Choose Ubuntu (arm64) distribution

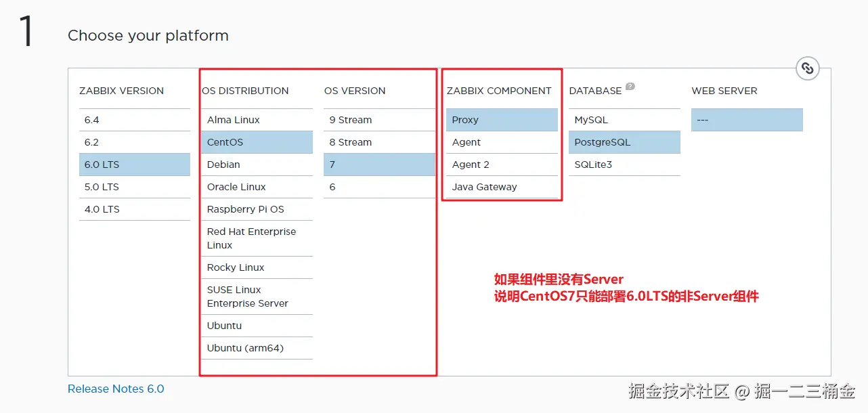coord(257,348)
